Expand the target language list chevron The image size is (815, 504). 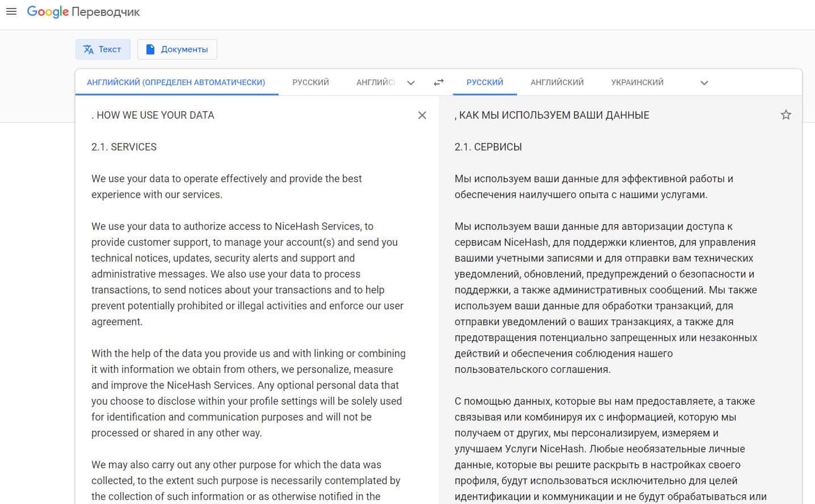[x=704, y=83]
